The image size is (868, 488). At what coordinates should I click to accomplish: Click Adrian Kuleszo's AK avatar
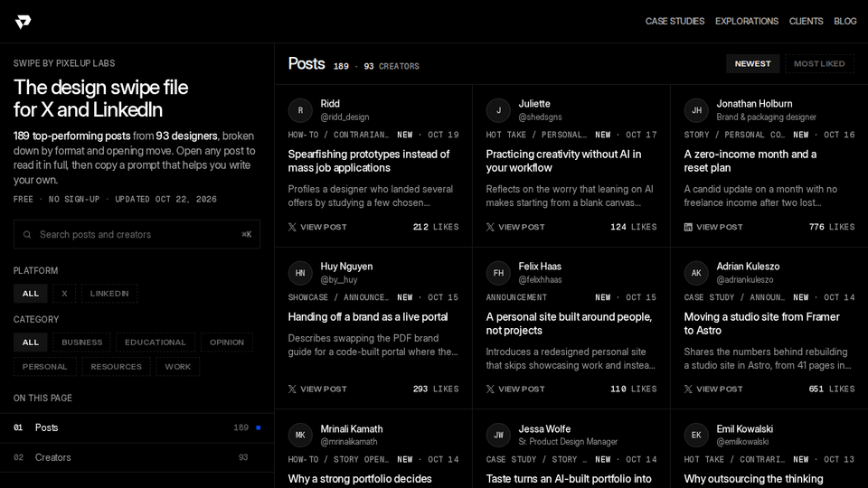(696, 273)
